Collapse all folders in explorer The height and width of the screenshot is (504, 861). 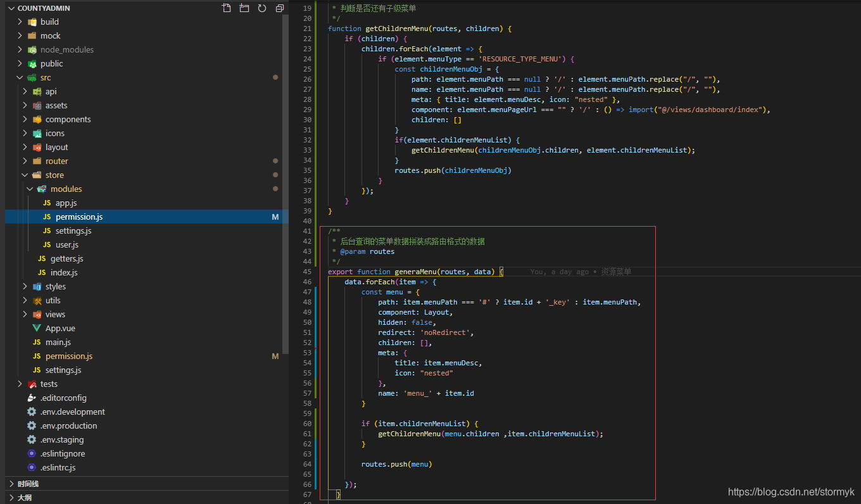coord(280,8)
